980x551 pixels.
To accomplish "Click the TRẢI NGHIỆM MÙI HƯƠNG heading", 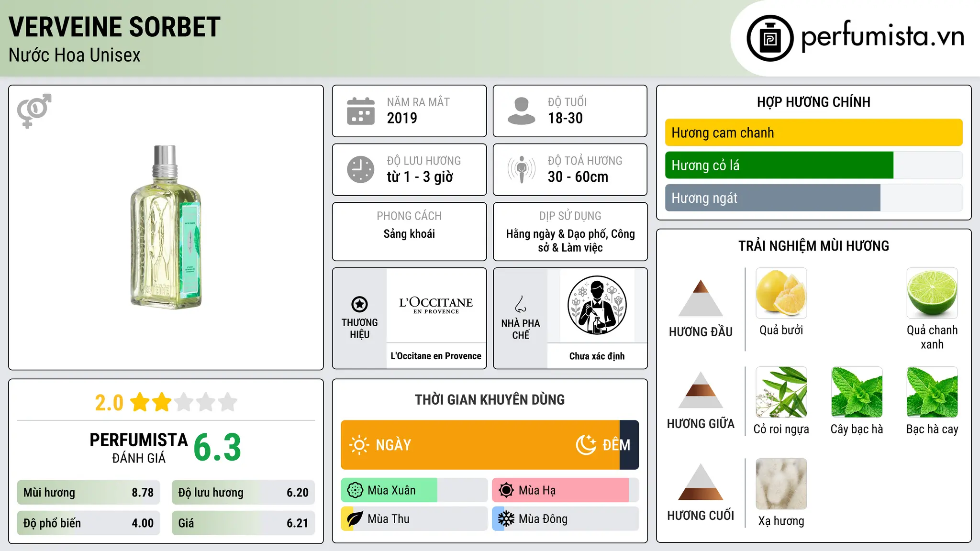I will pos(813,246).
